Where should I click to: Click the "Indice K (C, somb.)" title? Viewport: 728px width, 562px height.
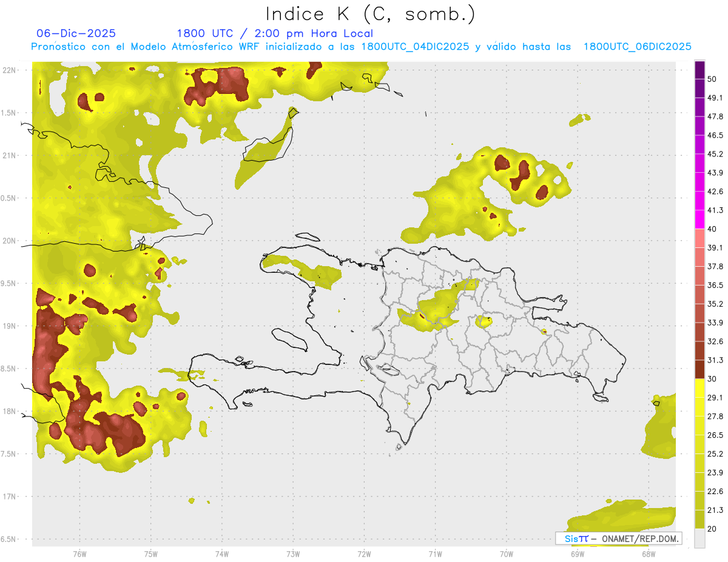point(370,14)
